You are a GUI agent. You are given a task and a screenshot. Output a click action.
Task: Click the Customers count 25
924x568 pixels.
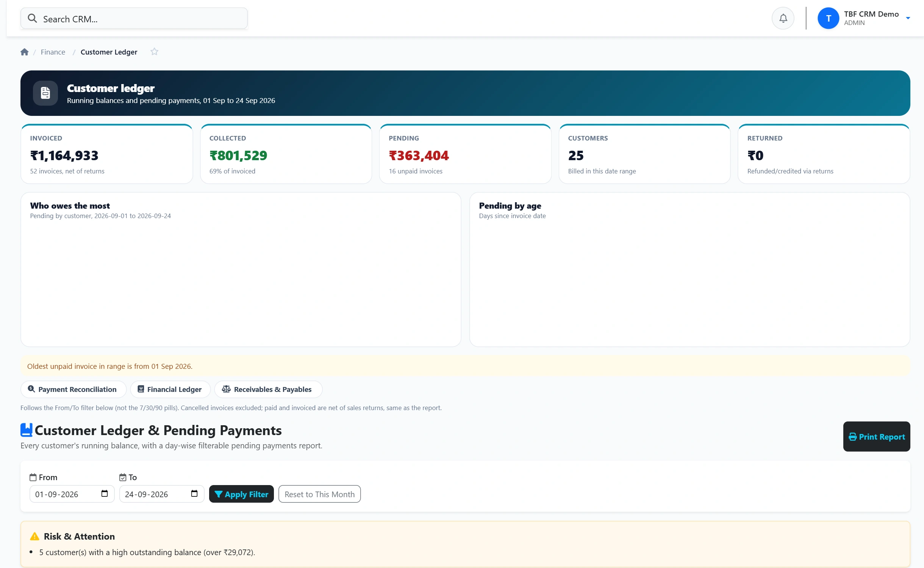coord(576,155)
